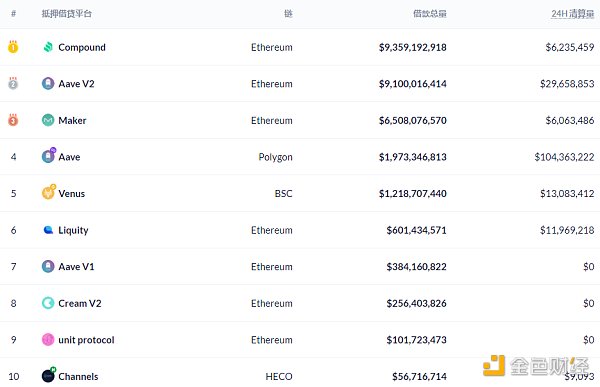Open the Compound platform name link
Screen dimensions: 600x387
pos(82,47)
